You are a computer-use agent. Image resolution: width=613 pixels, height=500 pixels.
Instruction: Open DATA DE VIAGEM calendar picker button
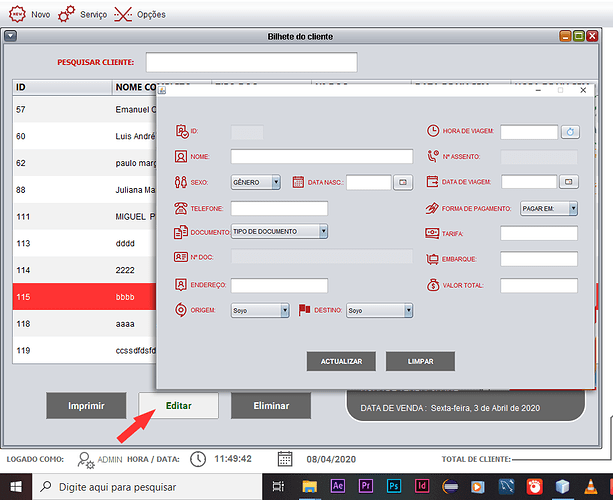[x=569, y=182]
